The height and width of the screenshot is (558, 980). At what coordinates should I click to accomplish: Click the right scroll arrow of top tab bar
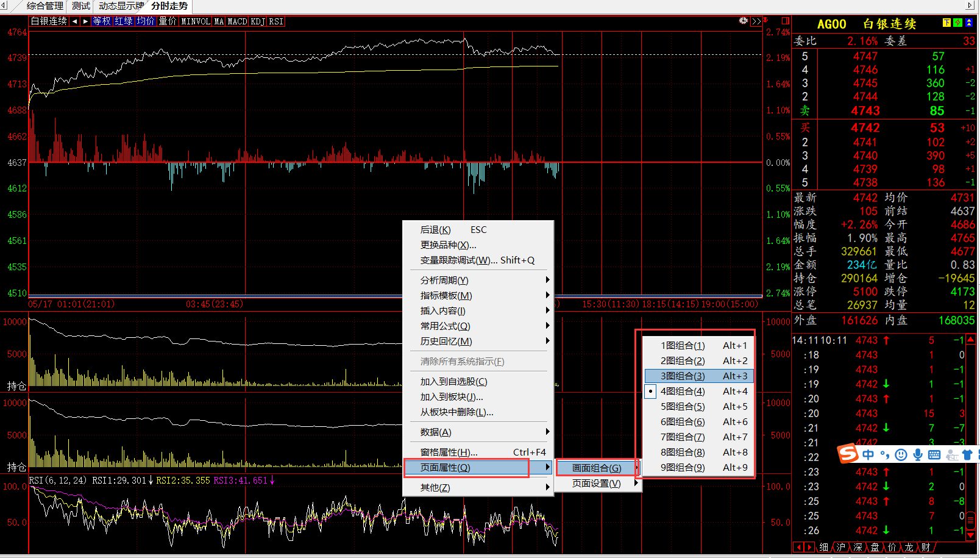970,5
